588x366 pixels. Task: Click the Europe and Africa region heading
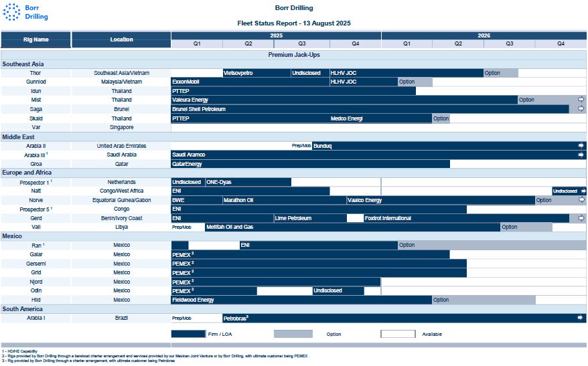coord(27,173)
